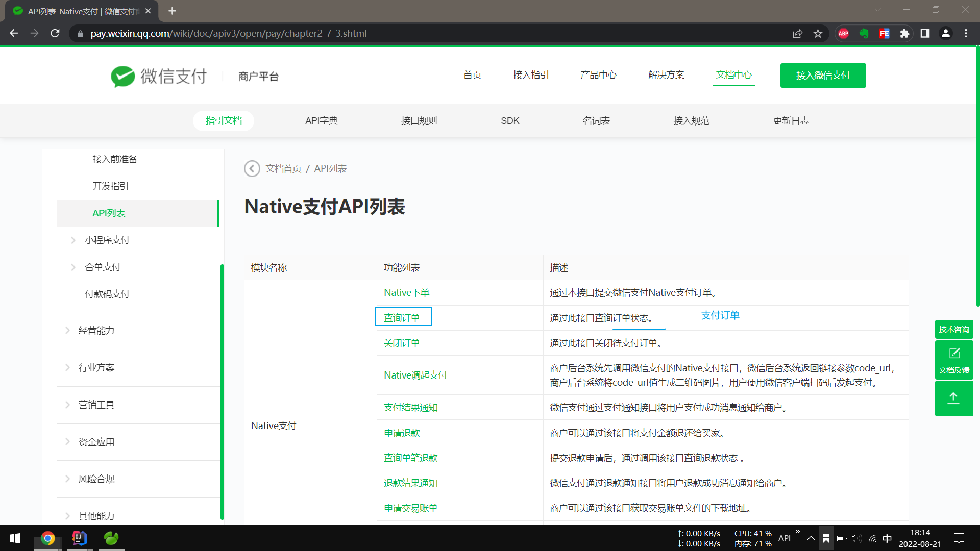The image size is (980, 551).
Task: Click the Chinese IME indicator 中
Action: pos(887,538)
